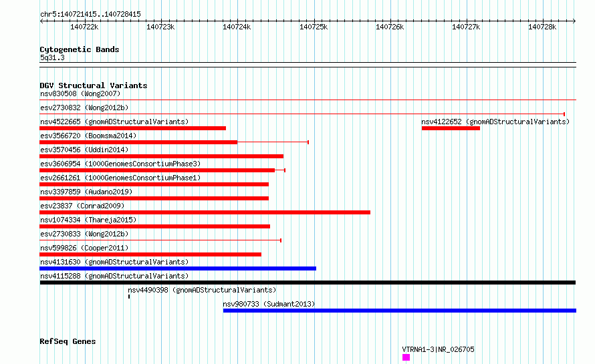Click the 140725k ruler position
Image resolution: width=595 pixels, height=364 pixels.
314,27
